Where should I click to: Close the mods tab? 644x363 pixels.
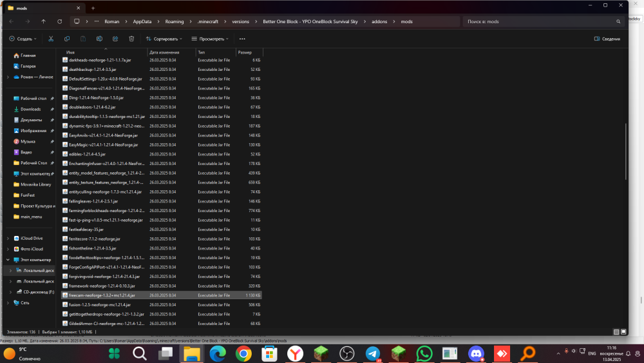(79, 8)
